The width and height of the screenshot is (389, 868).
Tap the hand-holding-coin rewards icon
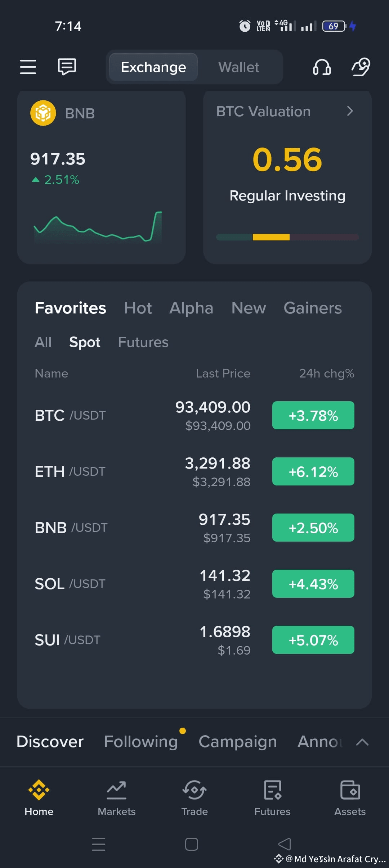[x=361, y=67]
